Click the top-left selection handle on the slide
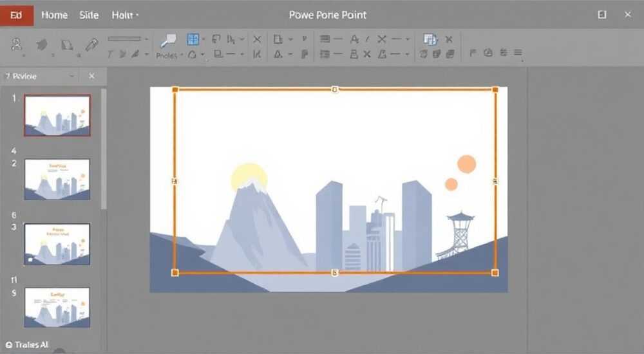Image resolution: width=644 pixels, height=354 pixels. (175, 89)
